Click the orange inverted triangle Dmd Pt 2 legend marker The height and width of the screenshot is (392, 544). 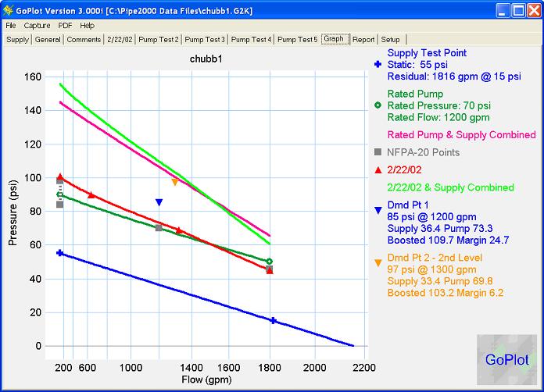(x=378, y=263)
